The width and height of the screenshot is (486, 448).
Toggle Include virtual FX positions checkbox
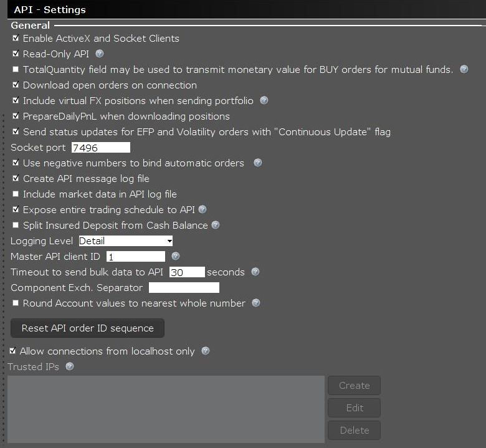tap(16, 100)
